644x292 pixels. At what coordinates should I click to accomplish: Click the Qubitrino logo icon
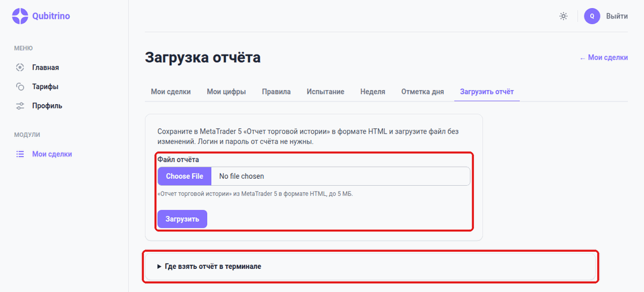(x=20, y=16)
